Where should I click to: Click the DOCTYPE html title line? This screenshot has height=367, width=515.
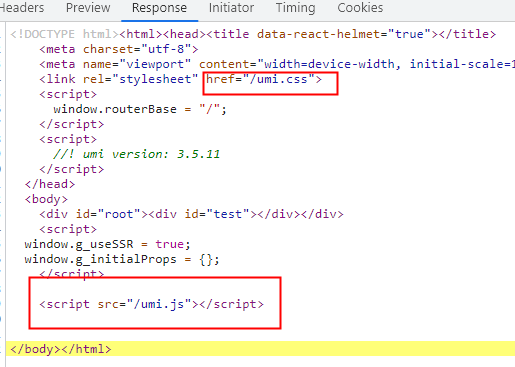(x=253, y=34)
